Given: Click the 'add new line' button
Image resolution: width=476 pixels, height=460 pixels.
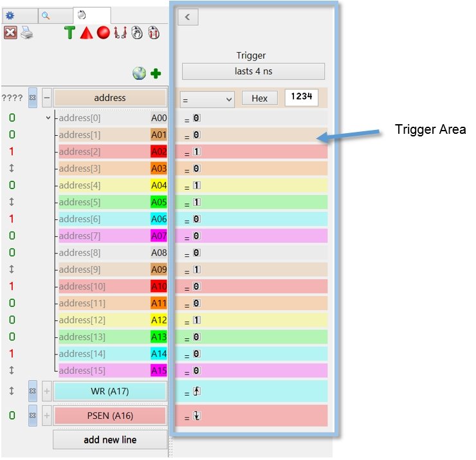Looking at the screenshot, I should point(110,440).
